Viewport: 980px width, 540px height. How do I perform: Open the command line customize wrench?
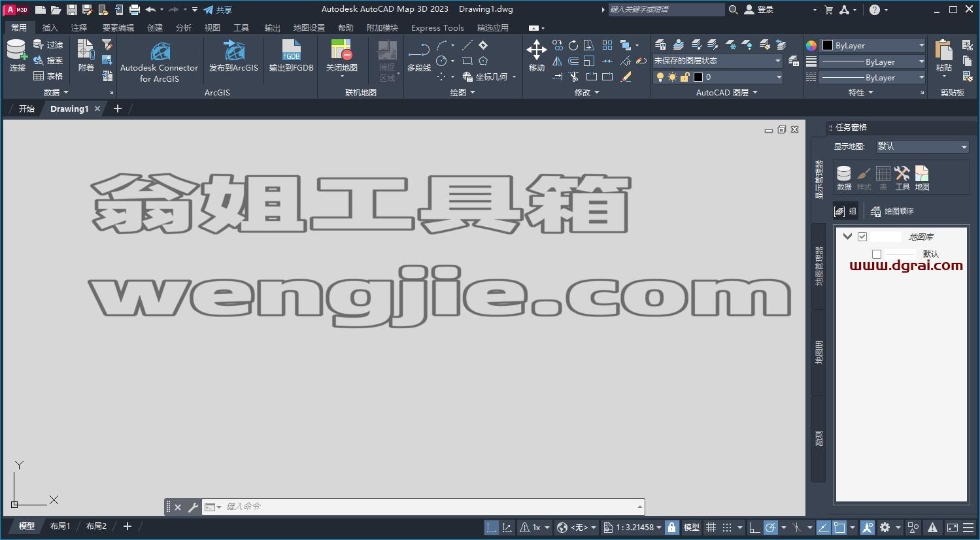[x=193, y=507]
